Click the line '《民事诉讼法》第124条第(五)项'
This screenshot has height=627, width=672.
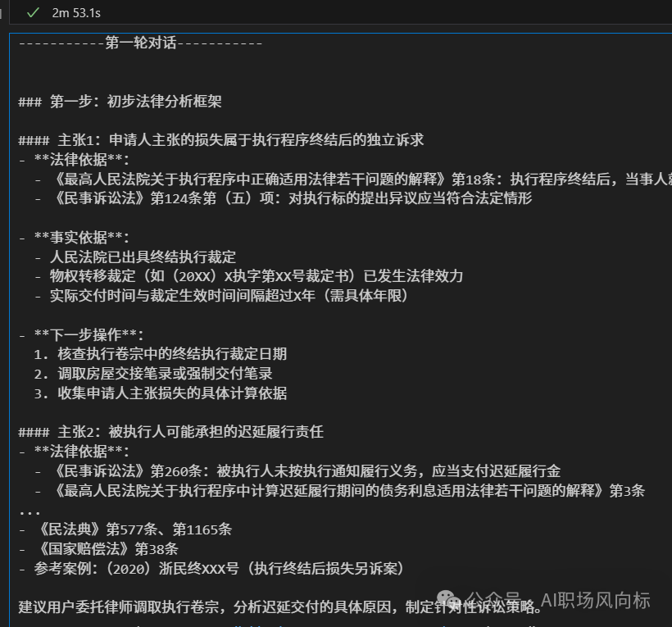pos(284,198)
